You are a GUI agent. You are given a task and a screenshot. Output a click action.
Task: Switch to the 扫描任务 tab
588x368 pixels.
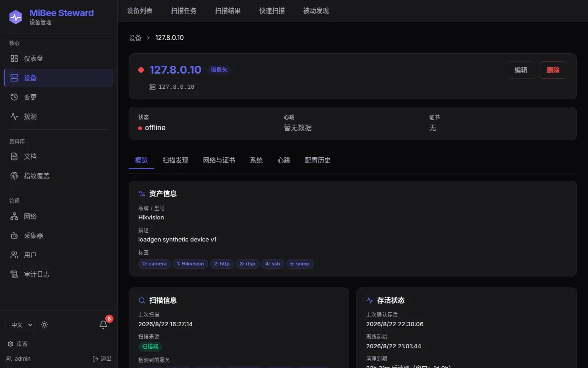click(x=184, y=11)
